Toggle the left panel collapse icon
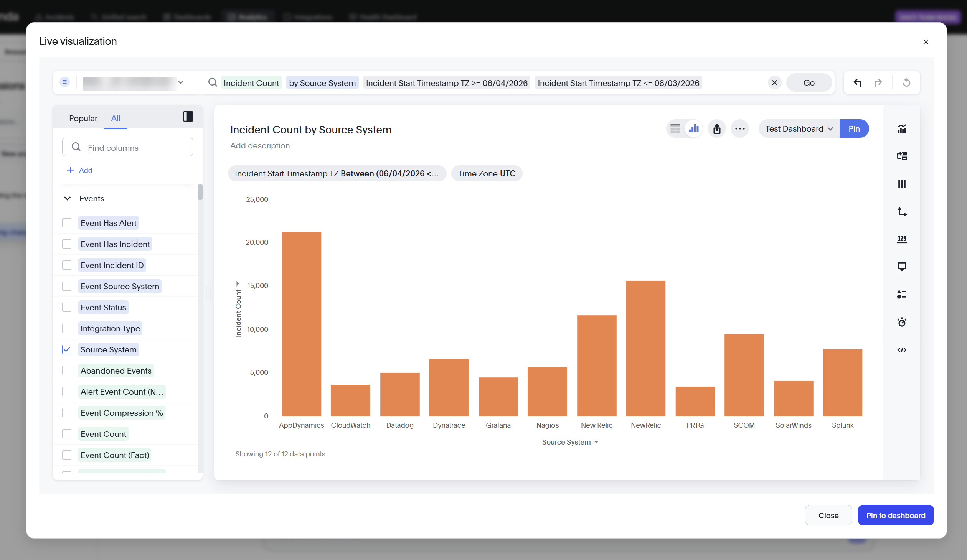 (188, 117)
